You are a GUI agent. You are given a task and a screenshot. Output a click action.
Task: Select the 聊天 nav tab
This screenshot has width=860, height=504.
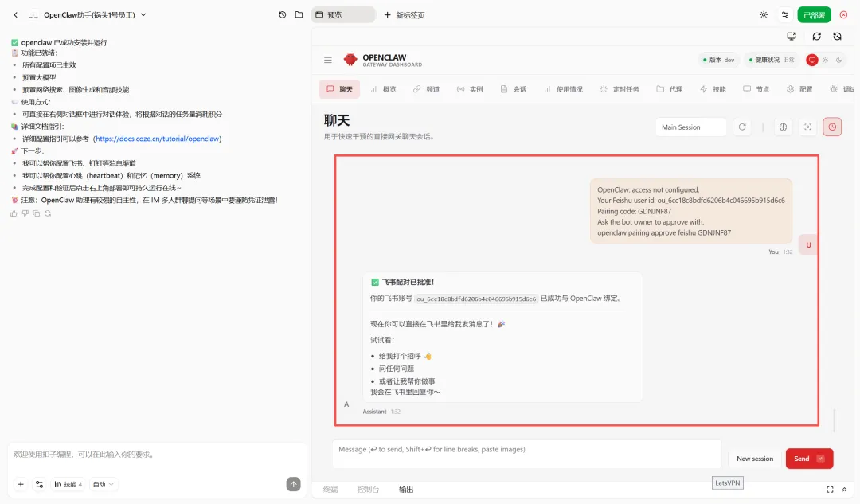coord(339,89)
